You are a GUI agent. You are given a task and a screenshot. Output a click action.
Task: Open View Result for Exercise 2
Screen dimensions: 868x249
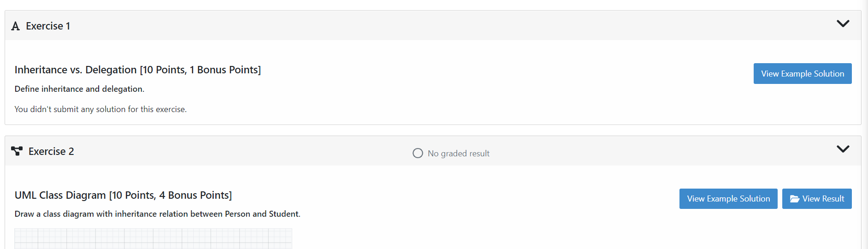coord(817,199)
